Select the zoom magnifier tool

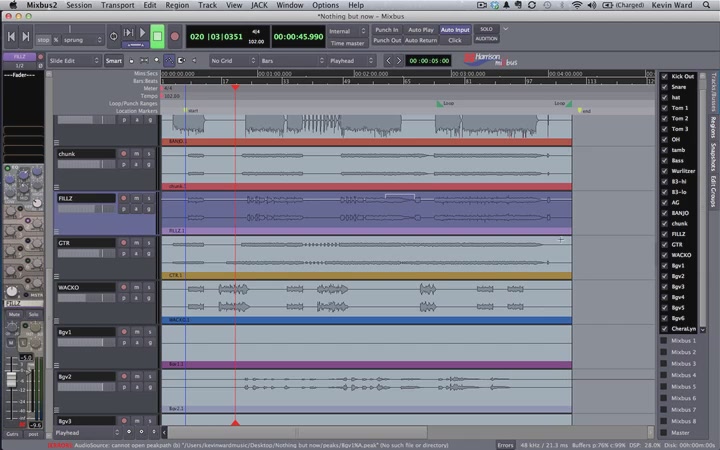coord(157,61)
